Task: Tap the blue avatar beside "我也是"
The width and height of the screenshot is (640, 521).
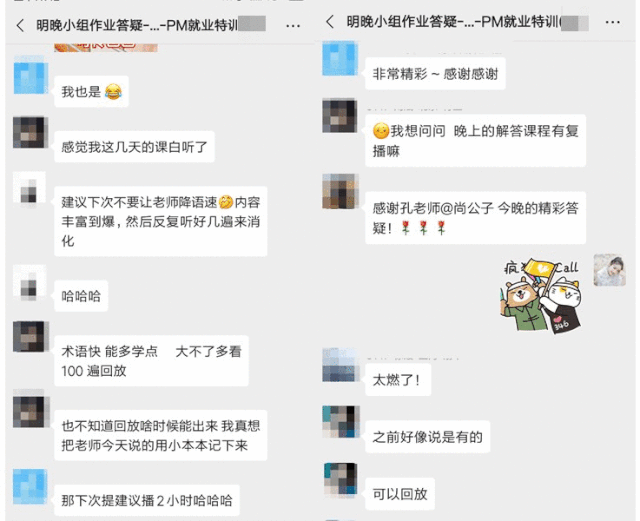Action: click(31, 78)
